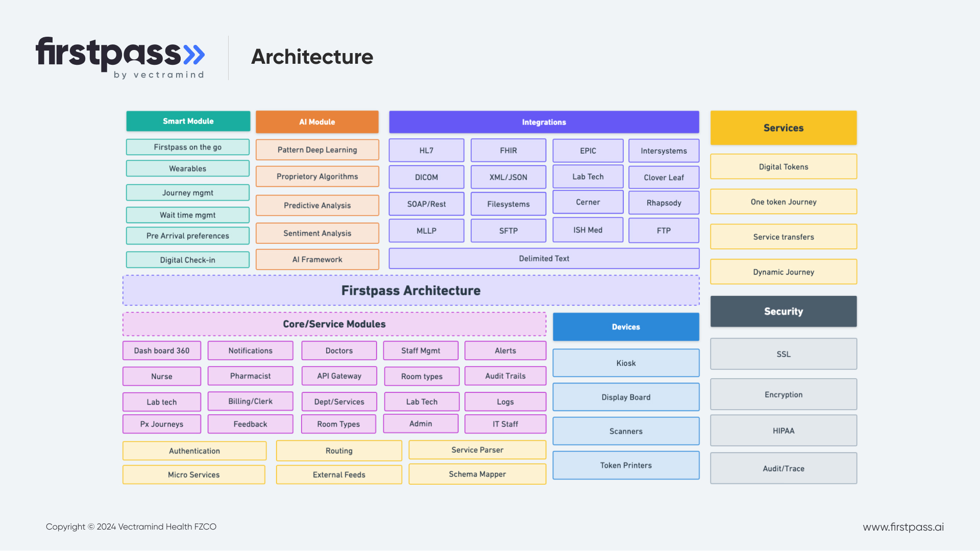980x551 pixels.
Task: Click the Clover Leaf integration
Action: coord(664,178)
